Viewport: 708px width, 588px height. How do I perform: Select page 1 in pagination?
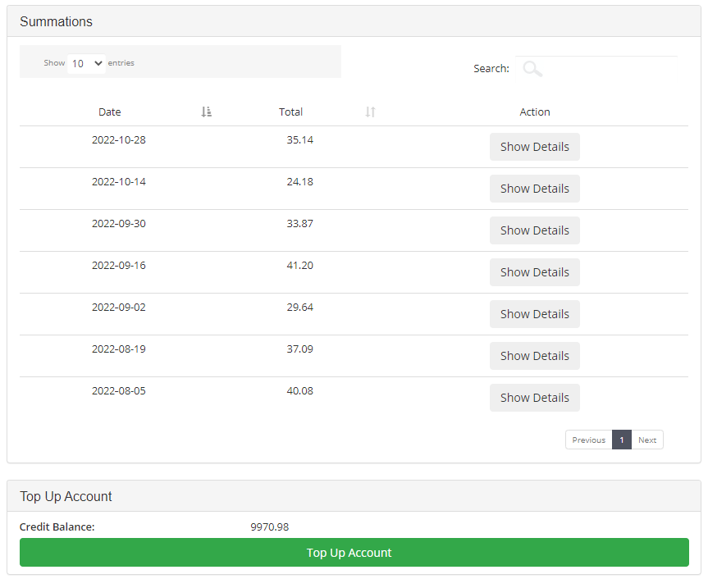click(622, 440)
